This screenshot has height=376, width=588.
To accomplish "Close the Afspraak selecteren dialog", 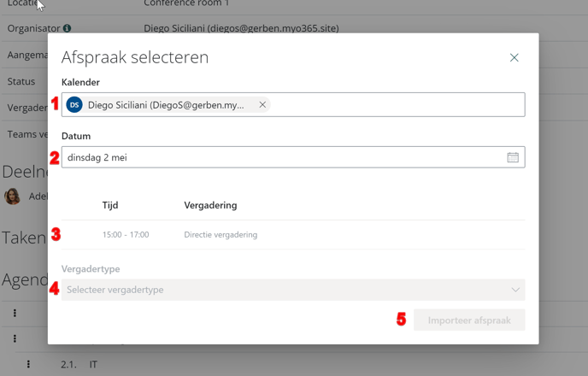I will (x=514, y=57).
